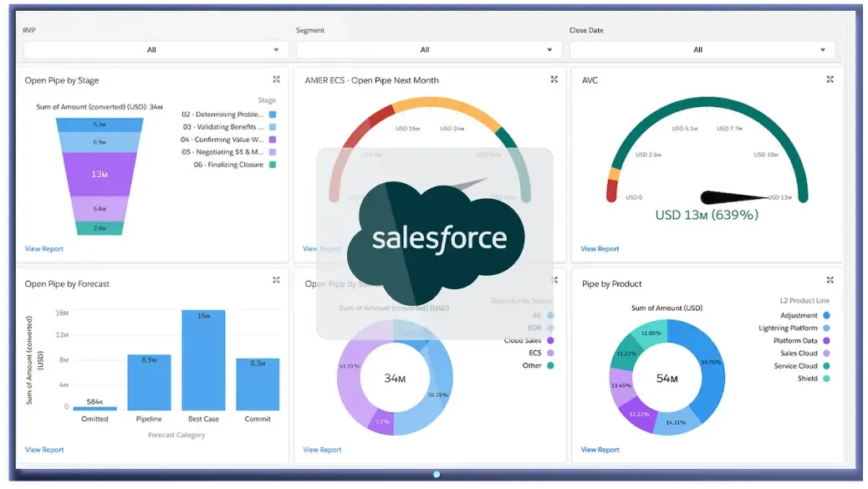868x489 pixels.
Task: Click the 02 - Determining Problem color swatch
Action: point(273,115)
